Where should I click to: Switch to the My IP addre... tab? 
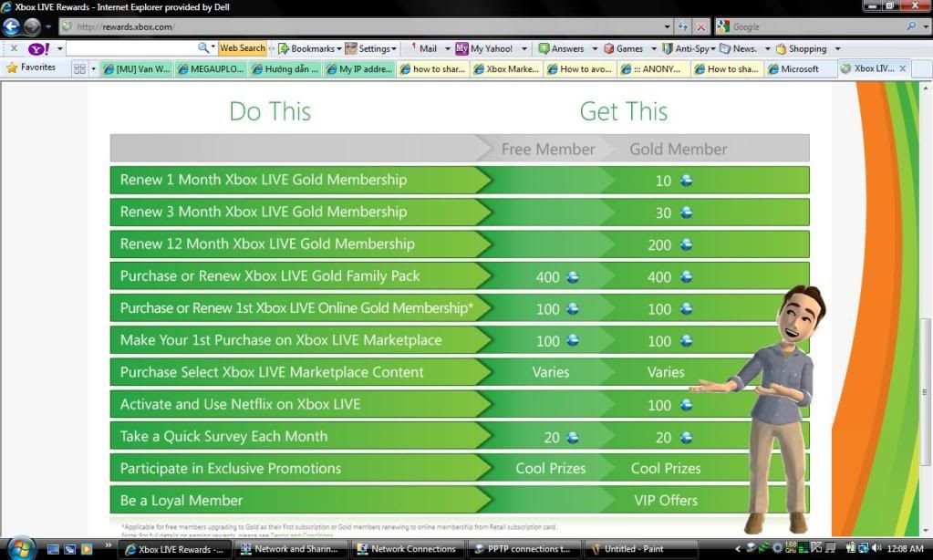pyautogui.click(x=359, y=69)
